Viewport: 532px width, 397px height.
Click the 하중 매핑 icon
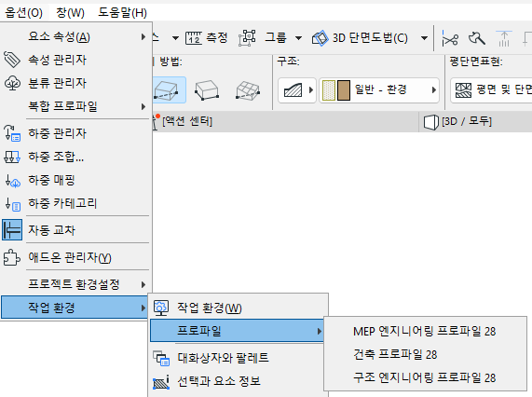[x=13, y=181]
